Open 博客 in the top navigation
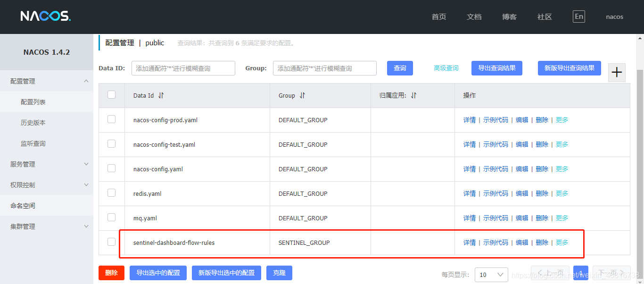Screen dimensions: 644x284 point(510,17)
